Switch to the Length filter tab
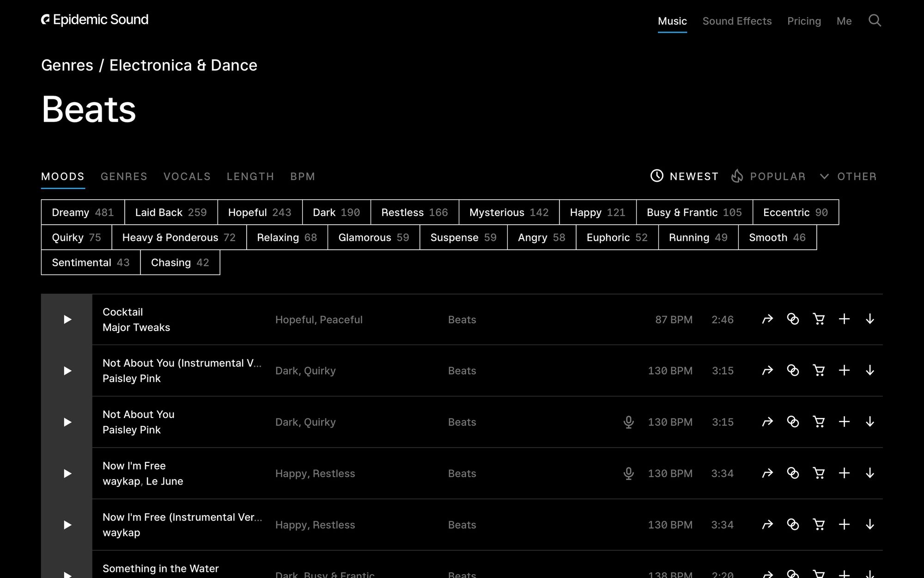Viewport: 924px width, 578px height. coord(250,176)
